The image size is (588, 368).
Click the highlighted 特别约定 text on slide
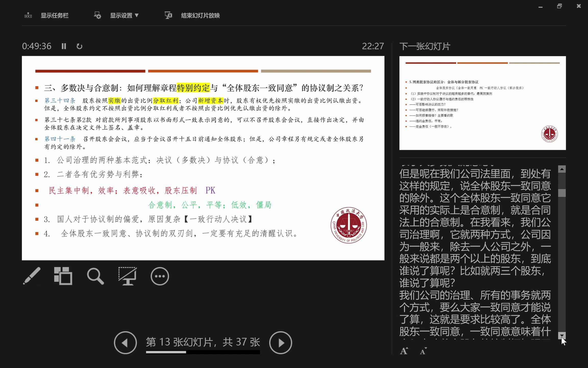point(193,88)
